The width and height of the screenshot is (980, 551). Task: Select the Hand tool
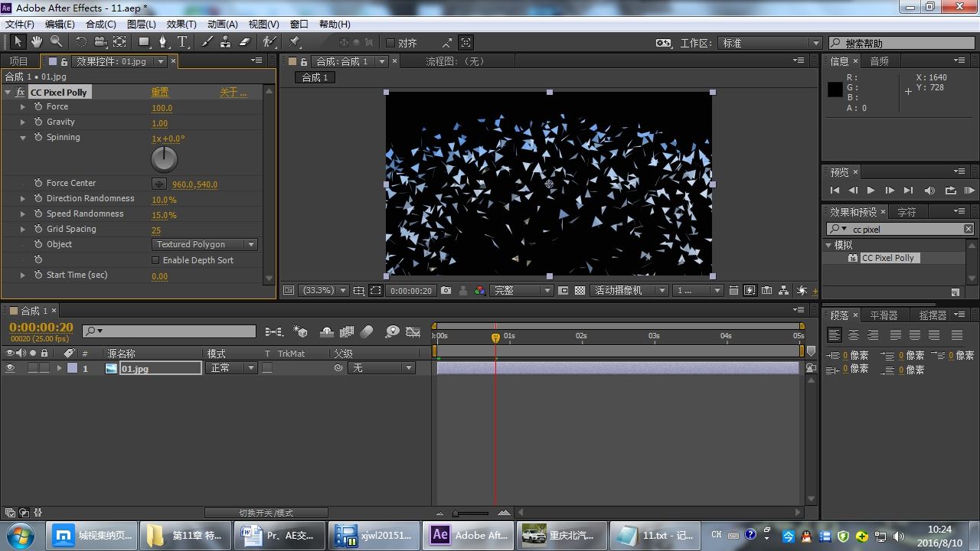click(x=37, y=42)
